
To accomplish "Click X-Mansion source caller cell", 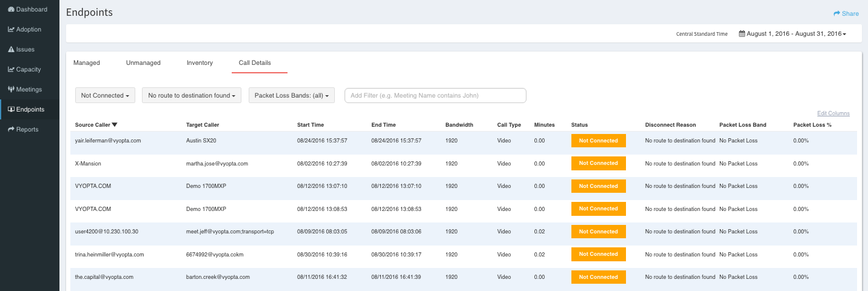I will click(x=88, y=164).
